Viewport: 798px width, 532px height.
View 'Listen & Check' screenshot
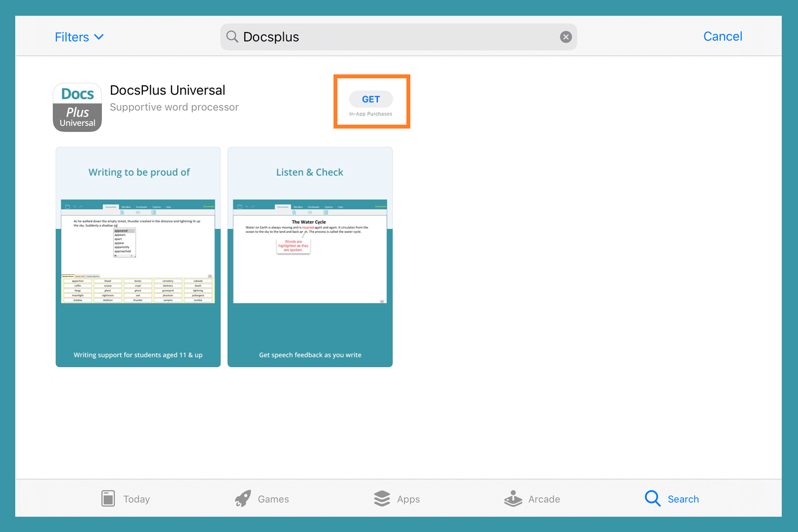(310, 257)
